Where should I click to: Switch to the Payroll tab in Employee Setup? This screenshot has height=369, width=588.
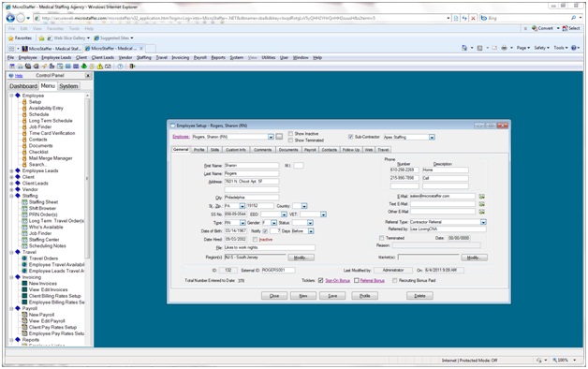(x=310, y=150)
